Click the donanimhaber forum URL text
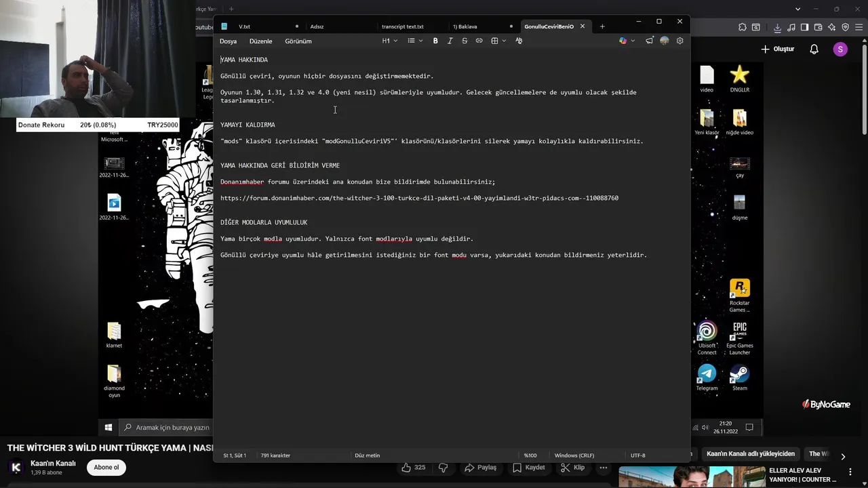This screenshot has height=488, width=868. coord(419,198)
